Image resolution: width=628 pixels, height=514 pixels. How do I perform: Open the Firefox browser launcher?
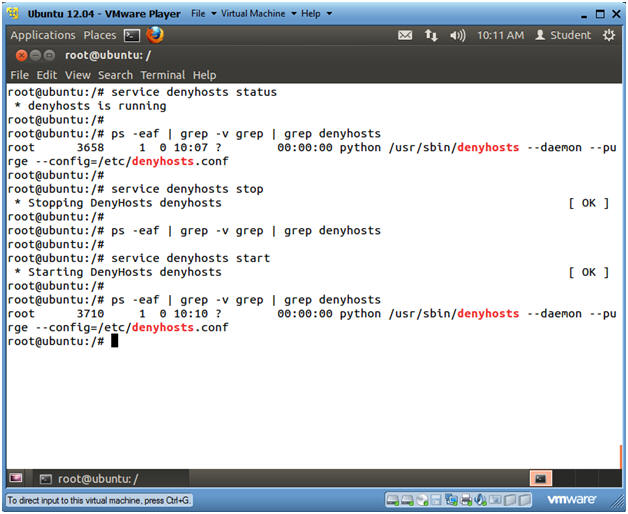[155, 35]
